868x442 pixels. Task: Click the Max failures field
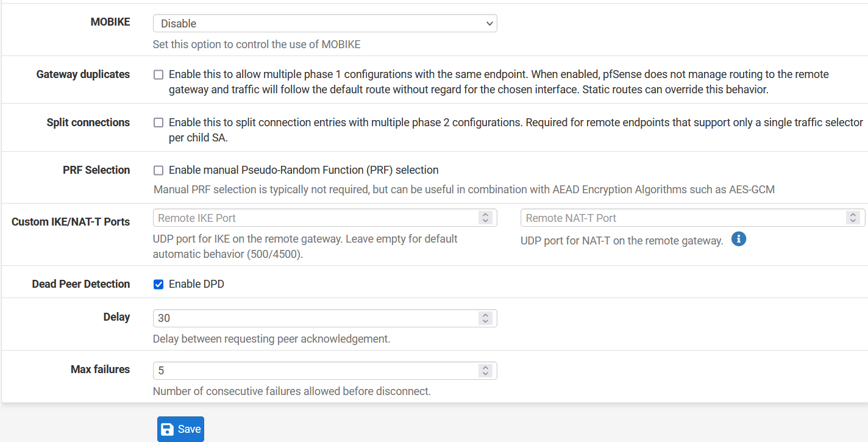click(x=325, y=371)
